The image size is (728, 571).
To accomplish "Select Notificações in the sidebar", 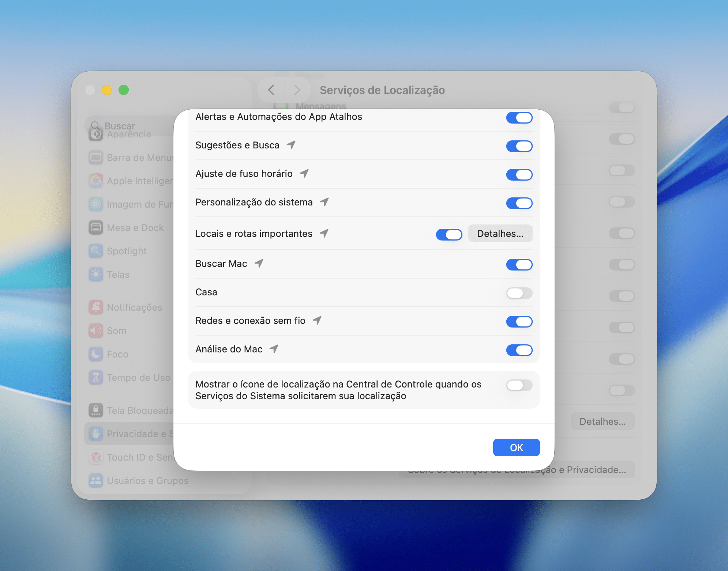I will click(x=134, y=307).
